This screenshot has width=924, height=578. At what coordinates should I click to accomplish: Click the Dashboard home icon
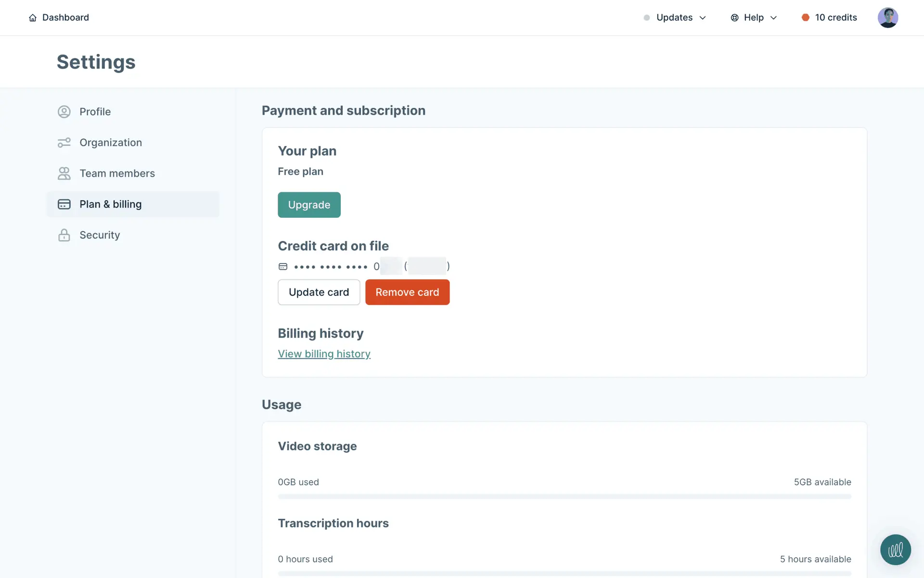coord(33,18)
